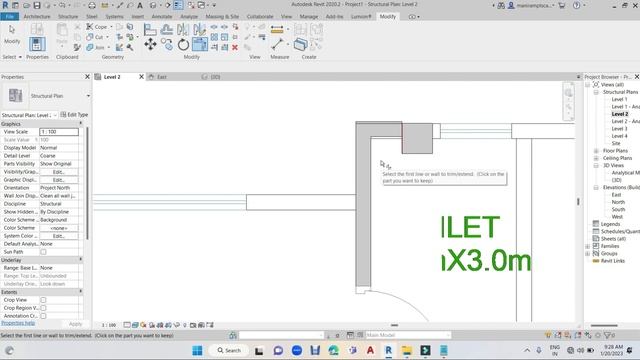
Task: Click the View Scale 1:100 input field
Action: coord(59,132)
